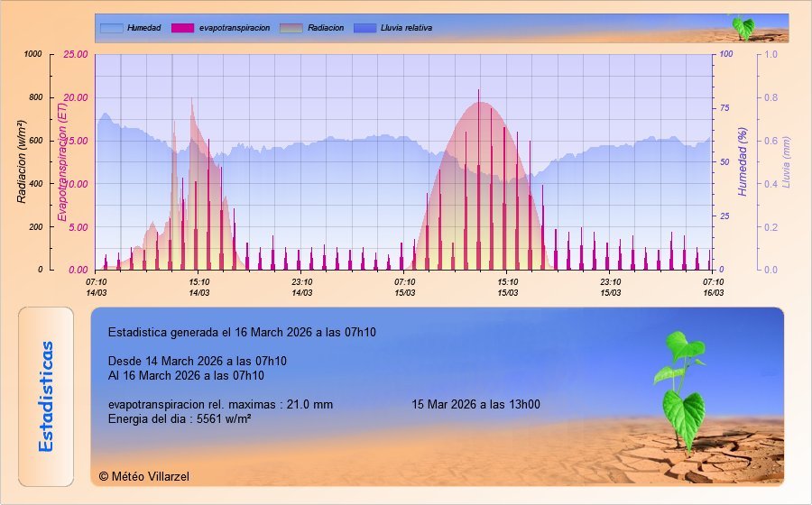Select the 23:10 14/03 time axis label
812x505 pixels.
(x=302, y=287)
